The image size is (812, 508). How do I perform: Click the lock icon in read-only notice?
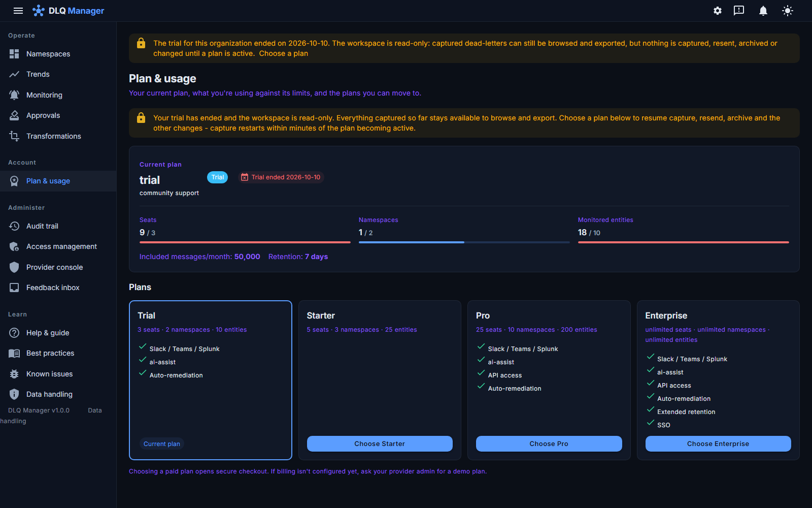(141, 118)
